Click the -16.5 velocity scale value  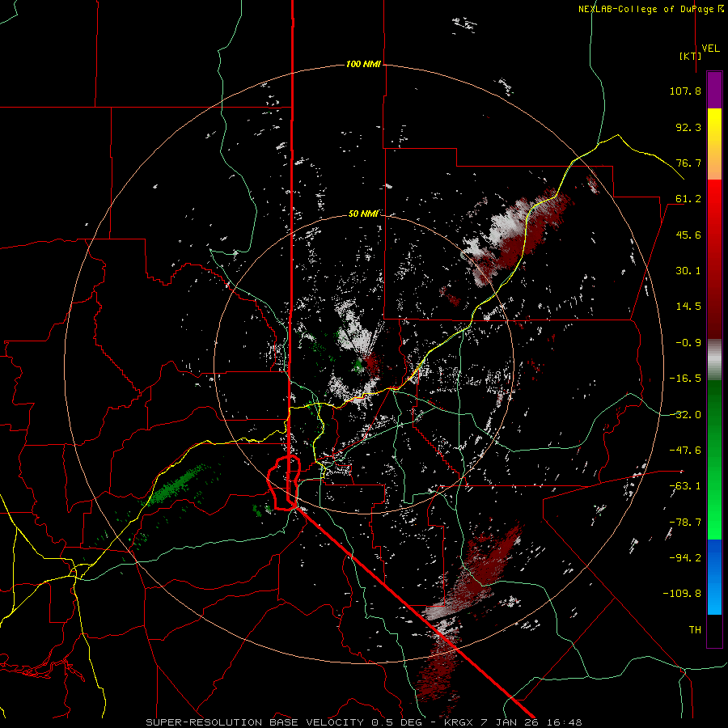(x=685, y=379)
